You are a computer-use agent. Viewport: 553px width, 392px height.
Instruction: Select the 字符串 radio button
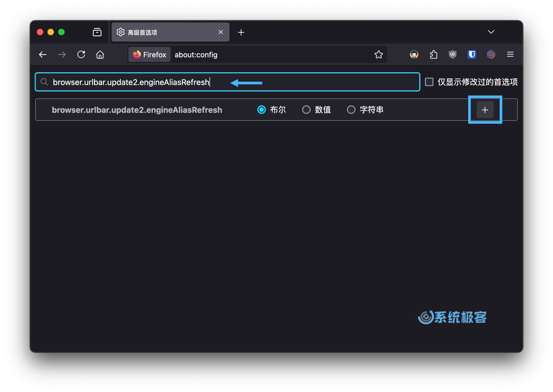point(351,110)
